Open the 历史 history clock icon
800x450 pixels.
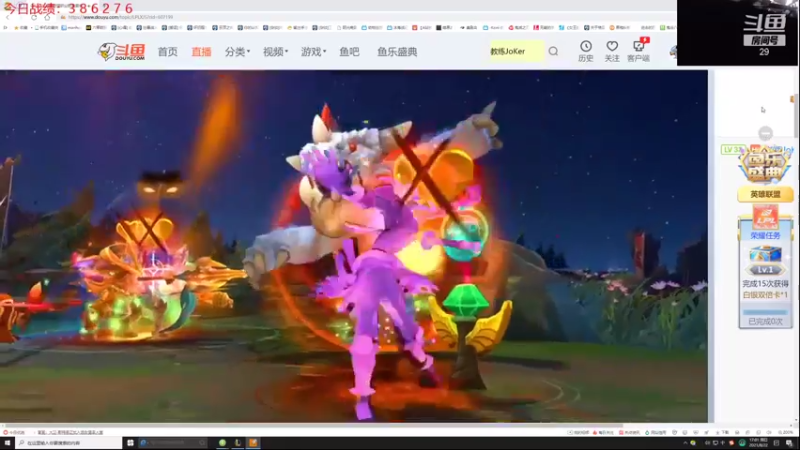point(586,51)
